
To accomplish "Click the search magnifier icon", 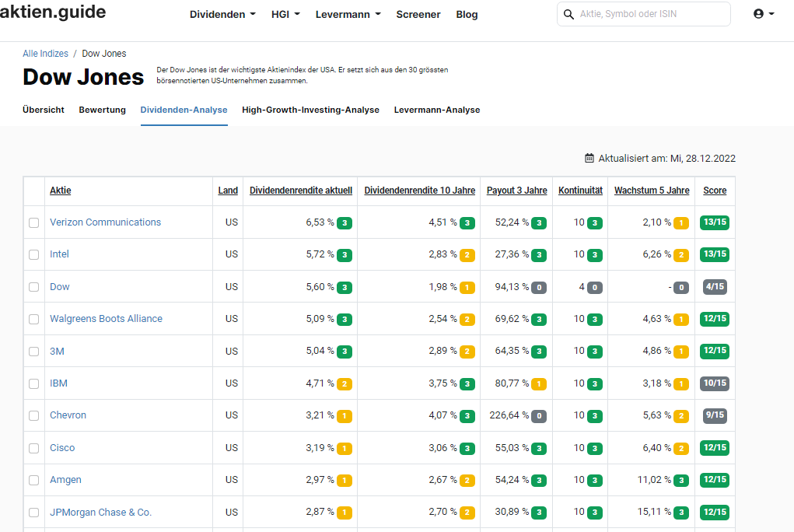I will point(568,14).
